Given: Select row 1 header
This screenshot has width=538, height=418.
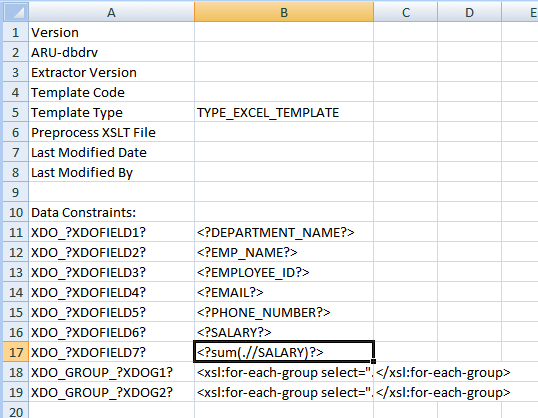Looking at the screenshot, I should click(x=16, y=32).
